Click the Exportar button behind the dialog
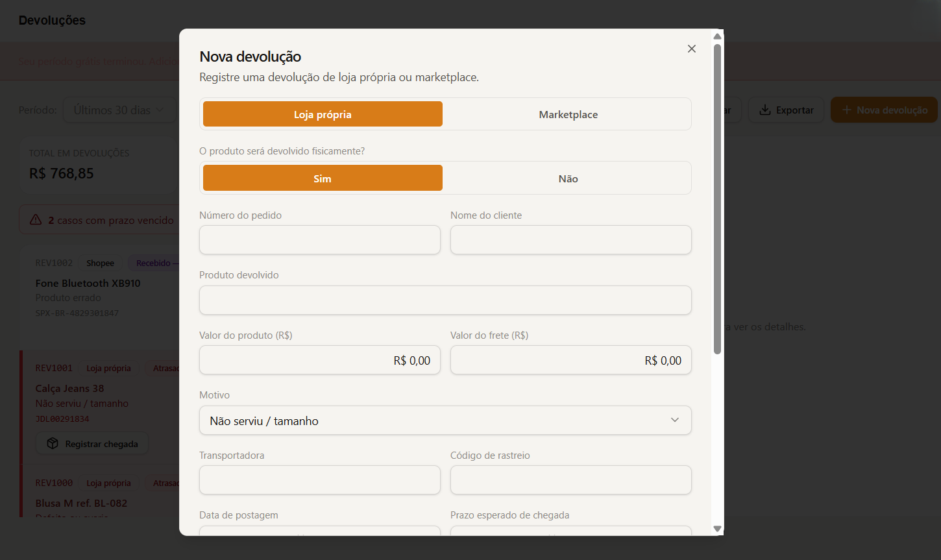The image size is (941, 560). [786, 110]
